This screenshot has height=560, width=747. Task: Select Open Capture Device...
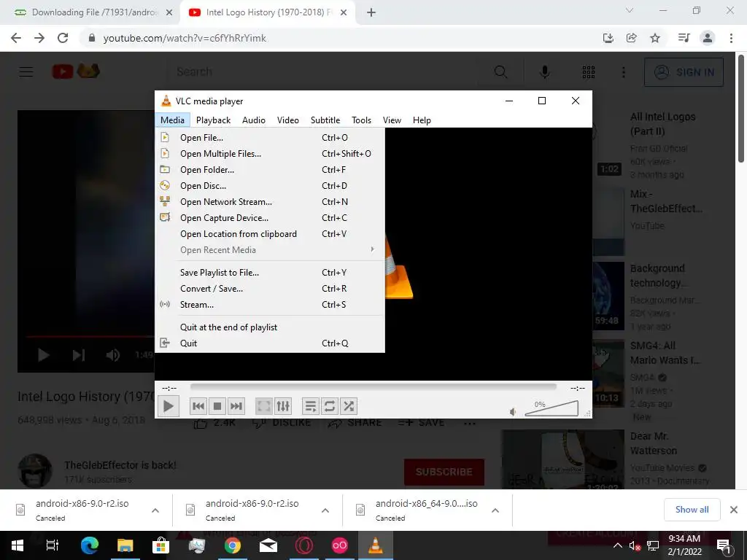(270, 218)
